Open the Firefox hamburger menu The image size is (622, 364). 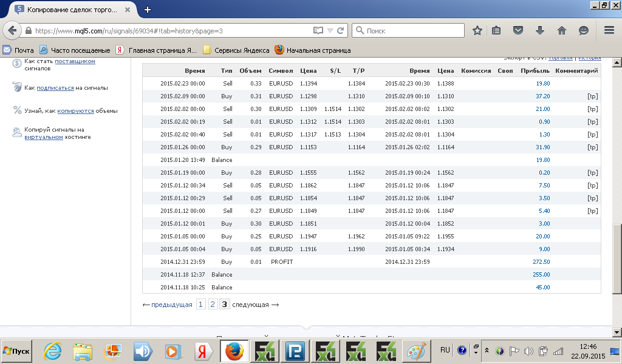coord(609,30)
